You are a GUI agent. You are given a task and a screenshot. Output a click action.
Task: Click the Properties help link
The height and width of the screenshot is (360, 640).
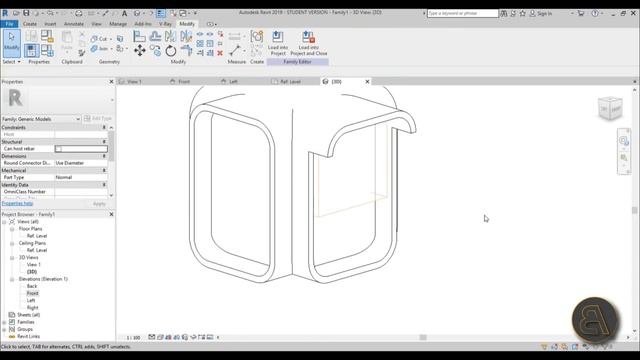(18, 203)
